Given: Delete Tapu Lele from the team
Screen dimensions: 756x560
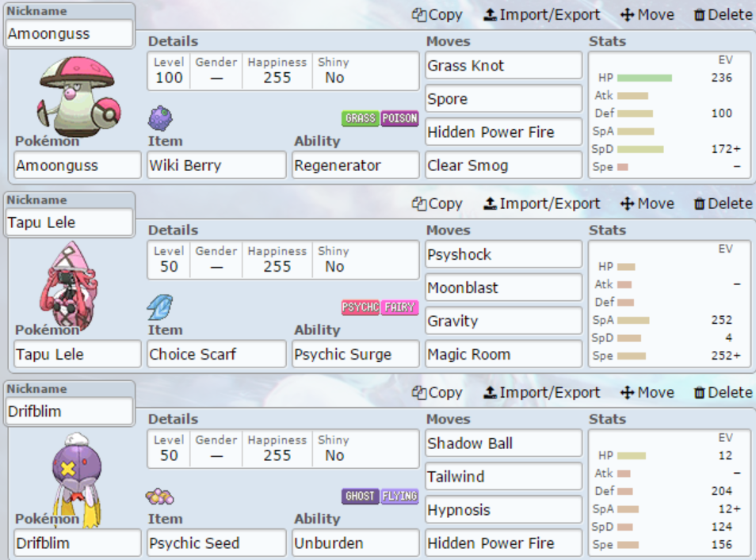Looking at the screenshot, I should 723,204.
